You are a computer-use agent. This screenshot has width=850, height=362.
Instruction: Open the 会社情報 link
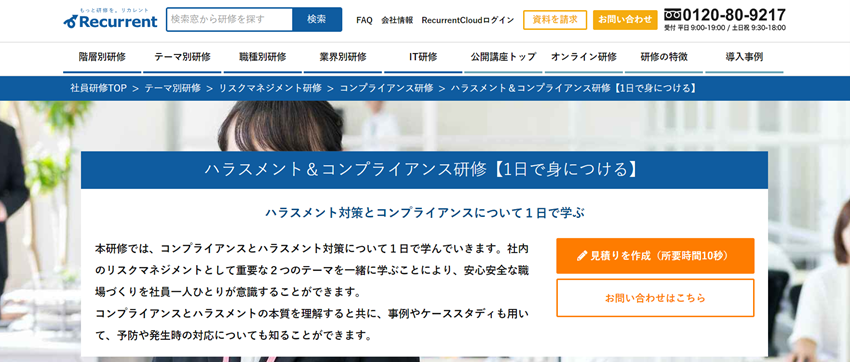click(x=397, y=20)
